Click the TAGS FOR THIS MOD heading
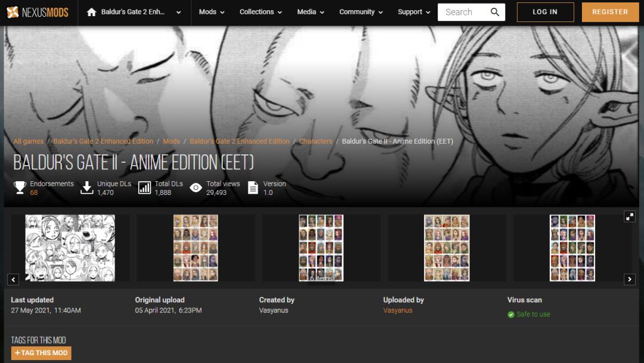This screenshot has height=363, width=644. tap(38, 340)
